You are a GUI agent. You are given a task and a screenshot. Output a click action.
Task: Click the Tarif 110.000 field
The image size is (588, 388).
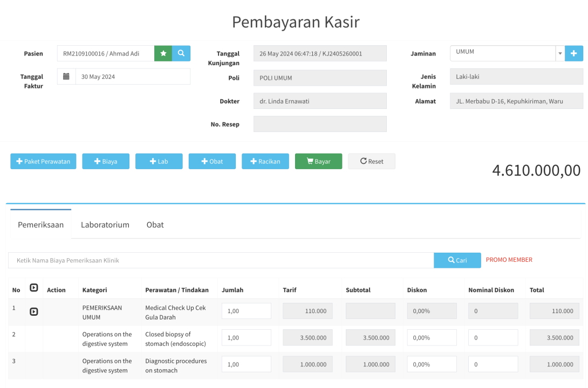tap(307, 311)
